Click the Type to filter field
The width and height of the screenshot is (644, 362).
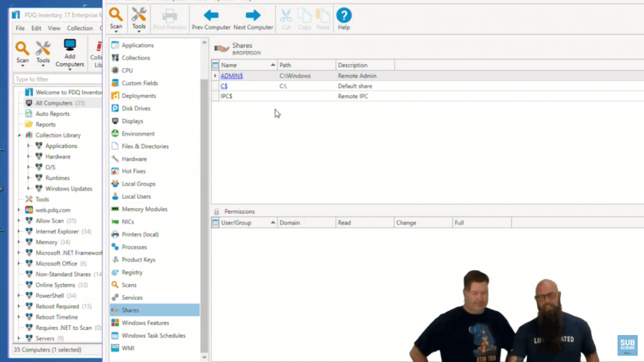pos(57,79)
